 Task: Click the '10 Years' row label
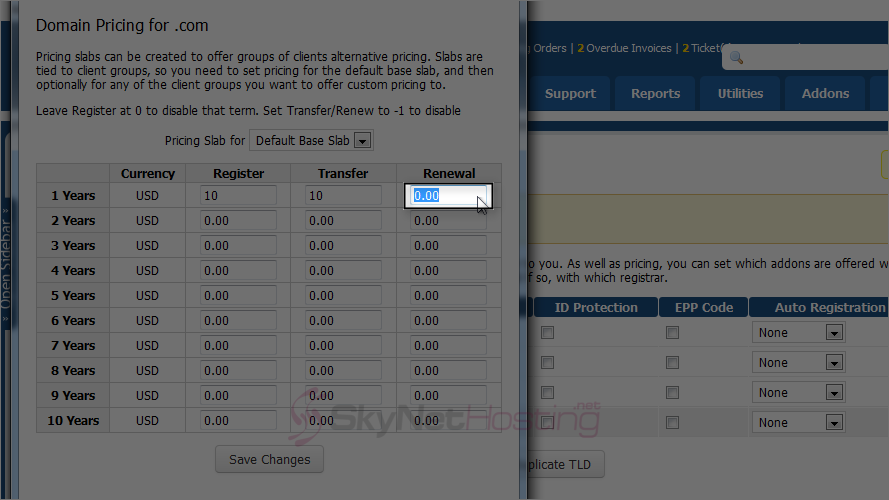point(73,421)
